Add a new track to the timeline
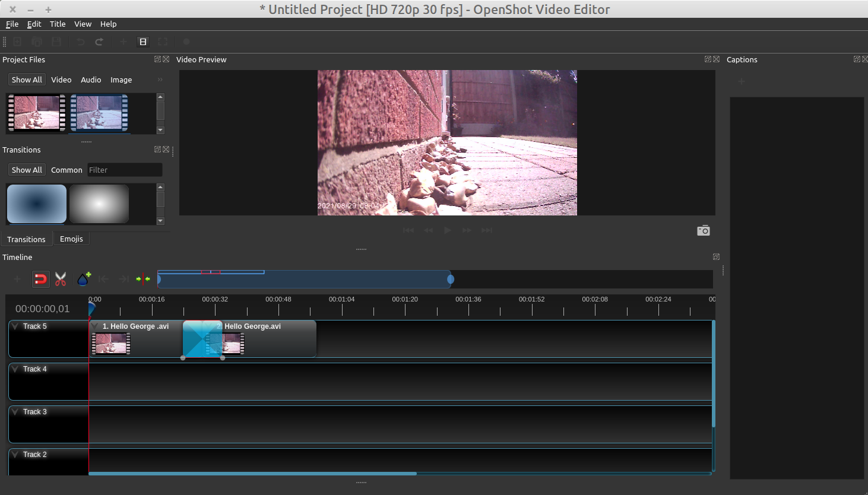Viewport: 868px width, 495px height. [17, 279]
